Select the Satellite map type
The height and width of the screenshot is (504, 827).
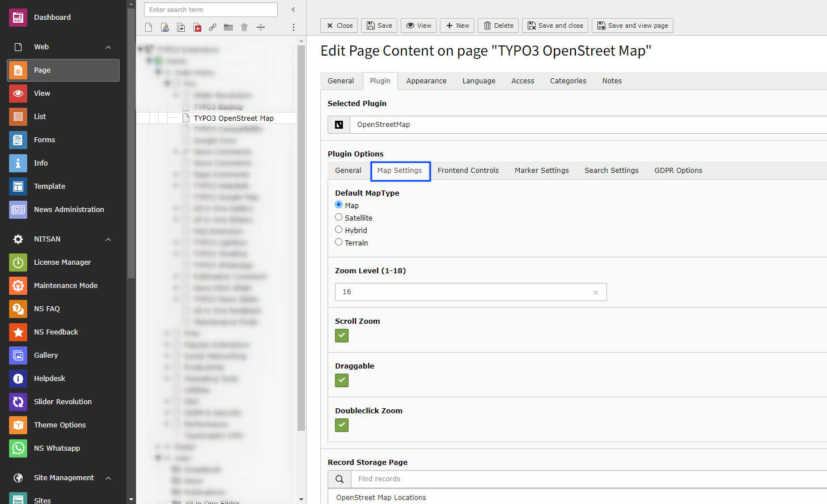339,217
